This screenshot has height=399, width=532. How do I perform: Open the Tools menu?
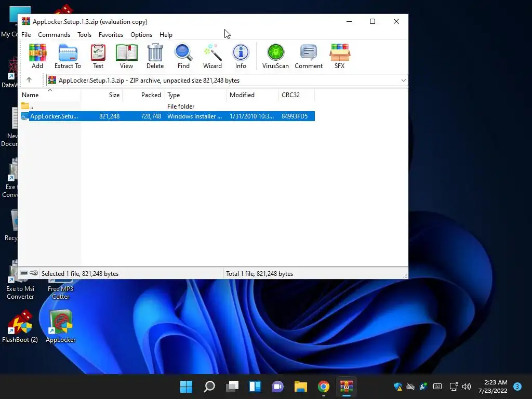click(84, 35)
